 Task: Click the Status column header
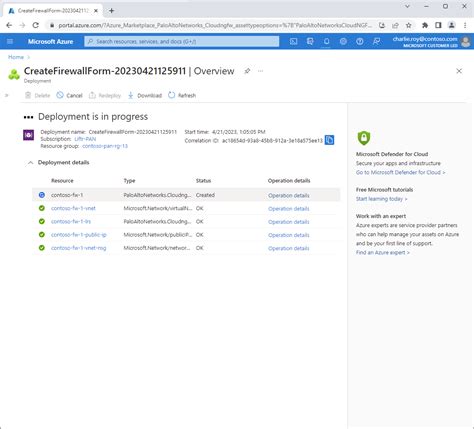pos(203,181)
